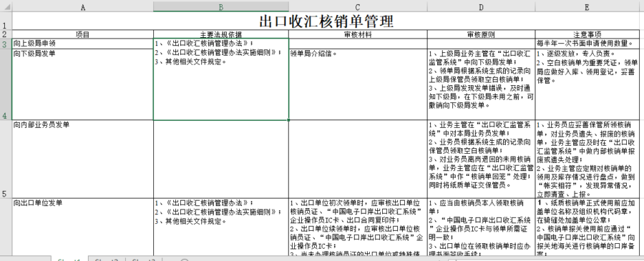Select cell 向内部业务员发单

(83, 159)
